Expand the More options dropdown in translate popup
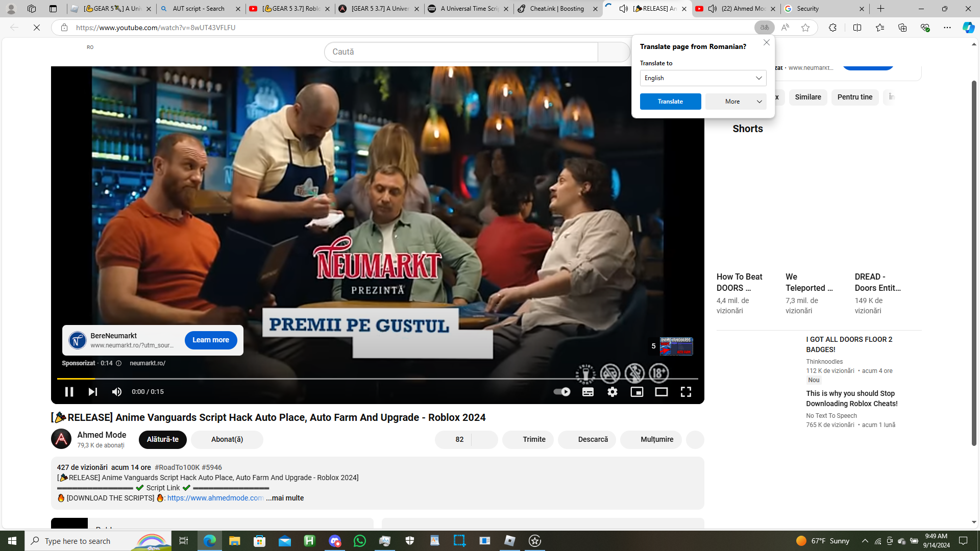Viewport: 980px width, 551px height. (x=736, y=102)
